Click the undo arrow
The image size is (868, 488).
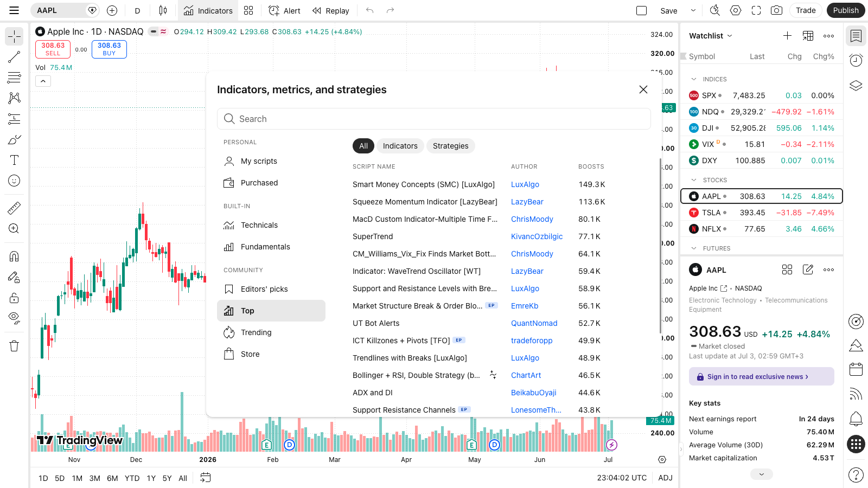(x=370, y=10)
